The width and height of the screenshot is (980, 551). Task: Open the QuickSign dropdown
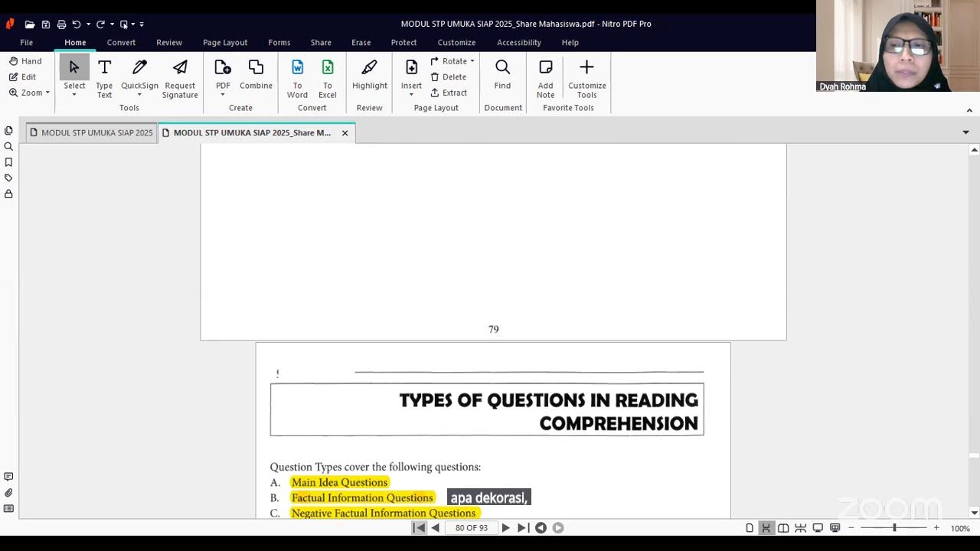coord(139,95)
